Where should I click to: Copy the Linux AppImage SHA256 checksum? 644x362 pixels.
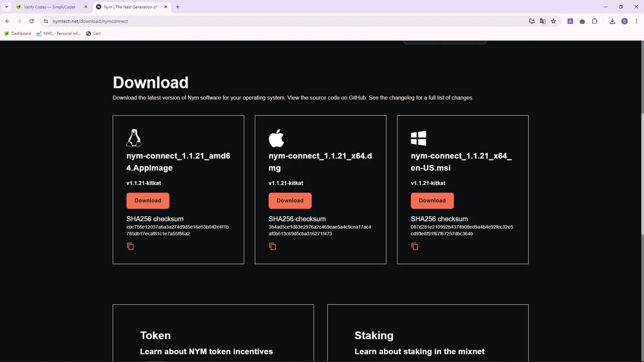click(130, 246)
